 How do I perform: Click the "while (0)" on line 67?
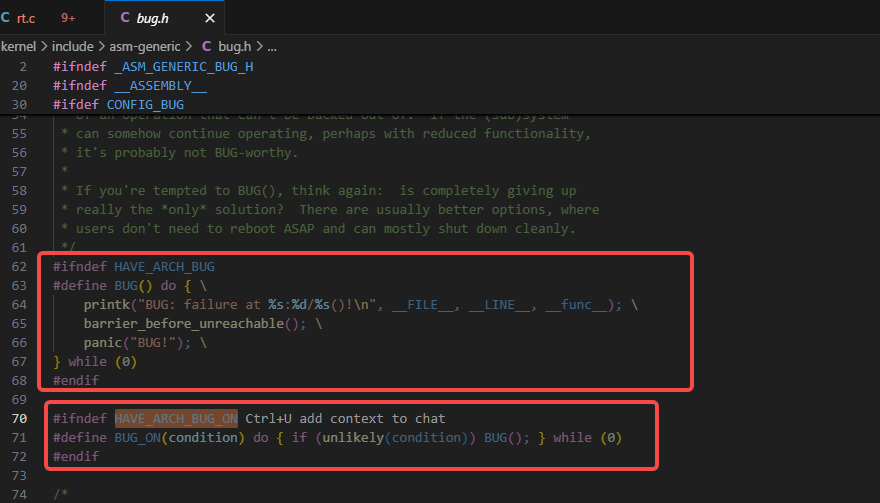(103, 362)
